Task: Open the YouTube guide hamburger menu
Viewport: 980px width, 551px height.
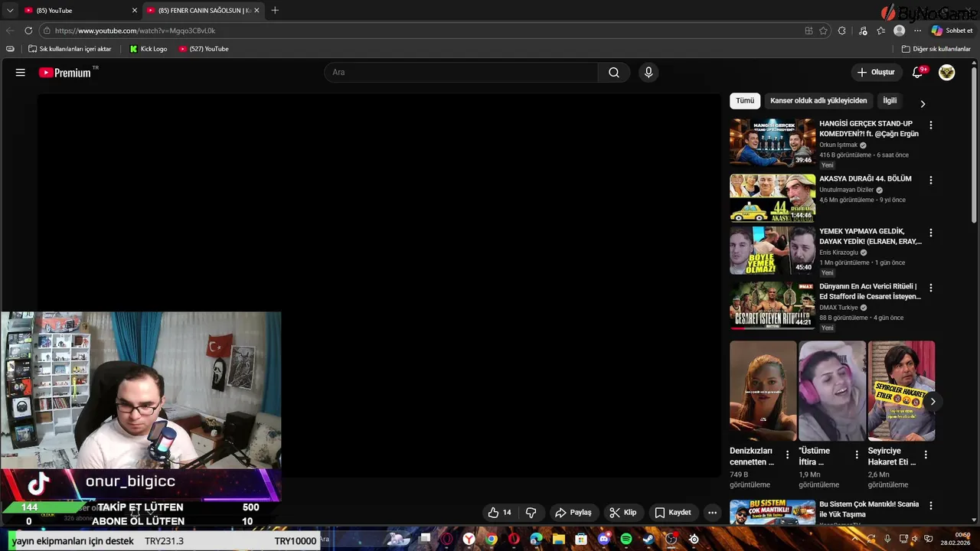Action: coord(21,72)
